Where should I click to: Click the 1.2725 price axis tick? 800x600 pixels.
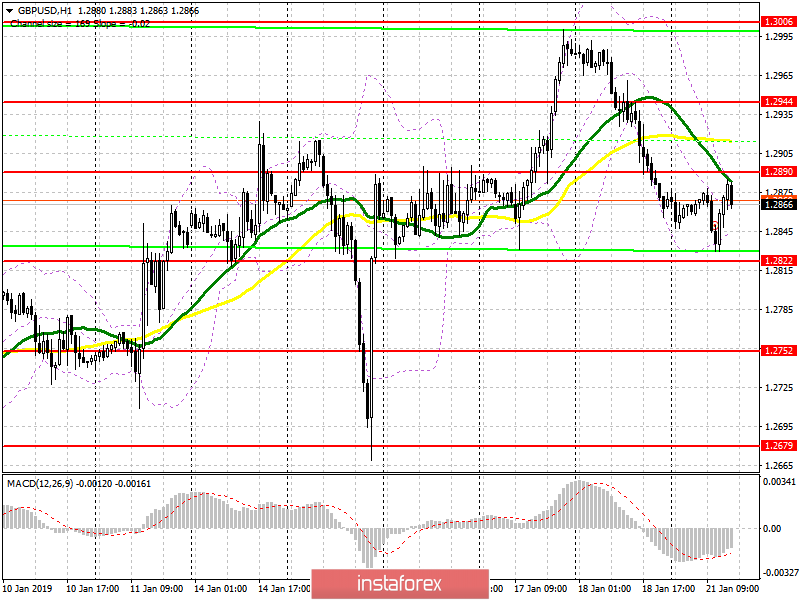tap(779, 388)
